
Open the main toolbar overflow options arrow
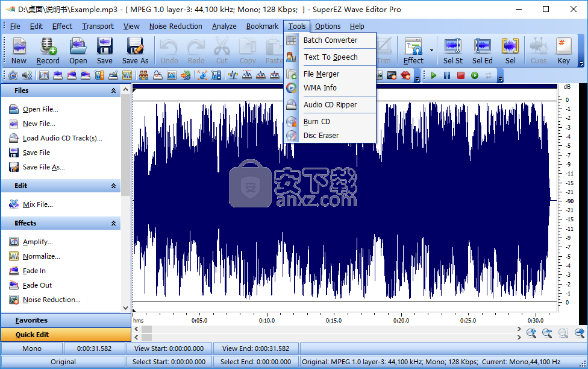(x=581, y=63)
